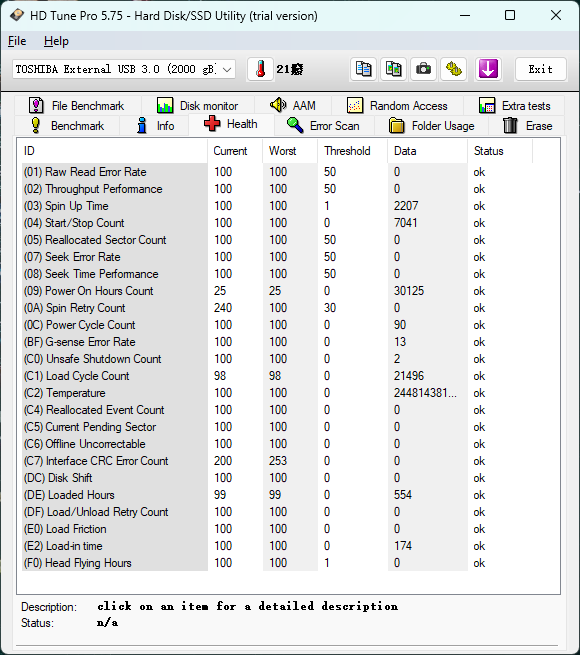
Task: Select the (C4) Reallocated Event Count row
Action: click(277, 410)
